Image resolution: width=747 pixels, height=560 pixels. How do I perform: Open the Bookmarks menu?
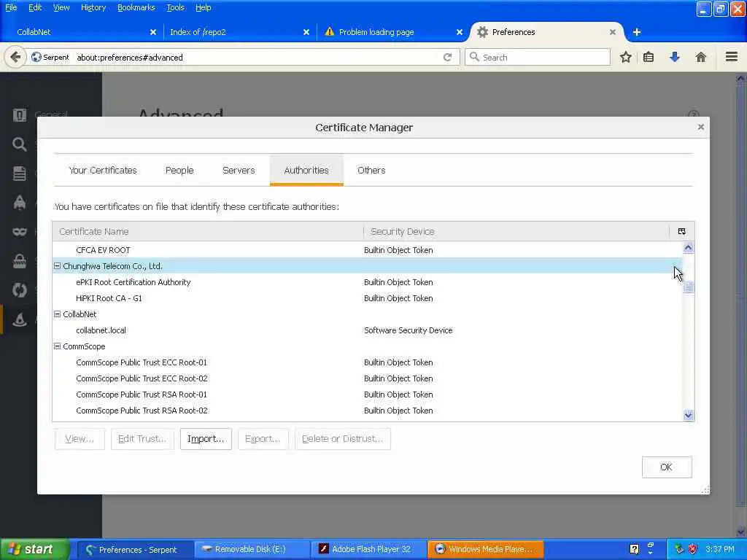(x=136, y=7)
